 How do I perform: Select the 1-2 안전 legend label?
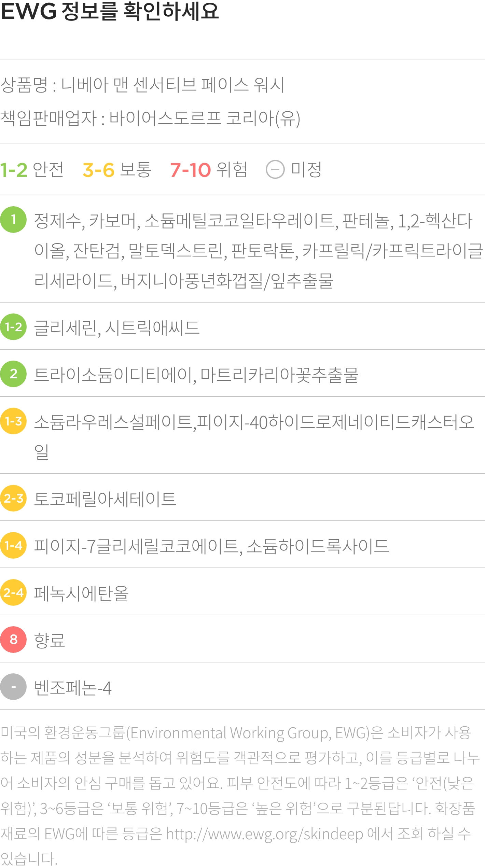click(32, 169)
